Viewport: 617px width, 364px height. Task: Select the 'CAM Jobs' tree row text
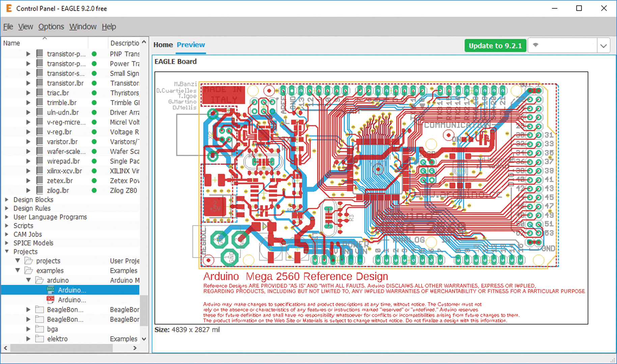pyautogui.click(x=28, y=234)
